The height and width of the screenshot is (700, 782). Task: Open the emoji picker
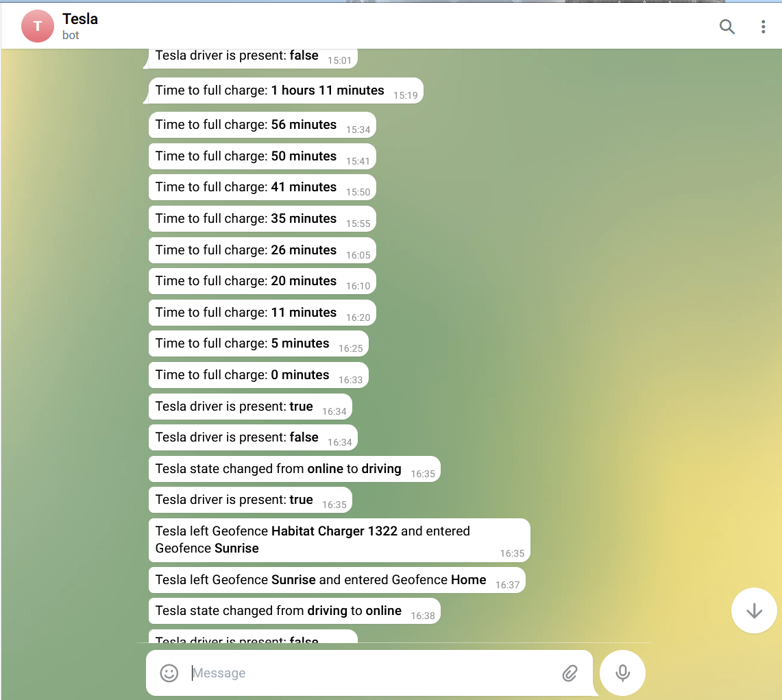[x=169, y=673]
